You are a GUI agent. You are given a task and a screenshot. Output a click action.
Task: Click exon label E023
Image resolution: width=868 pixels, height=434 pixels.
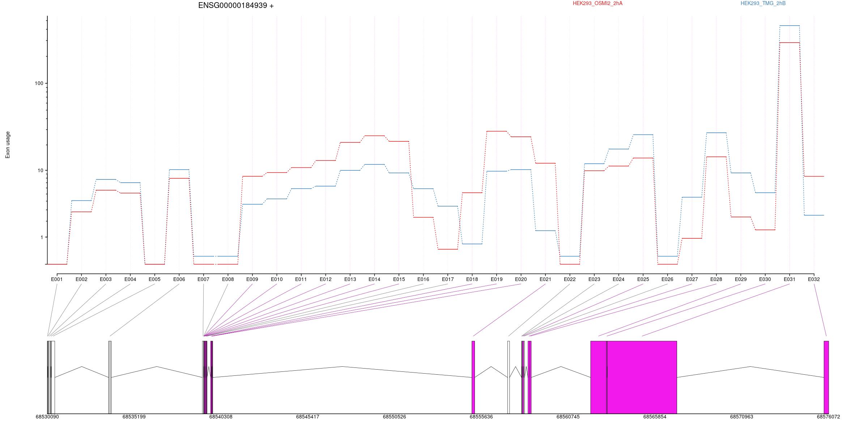[594, 279]
